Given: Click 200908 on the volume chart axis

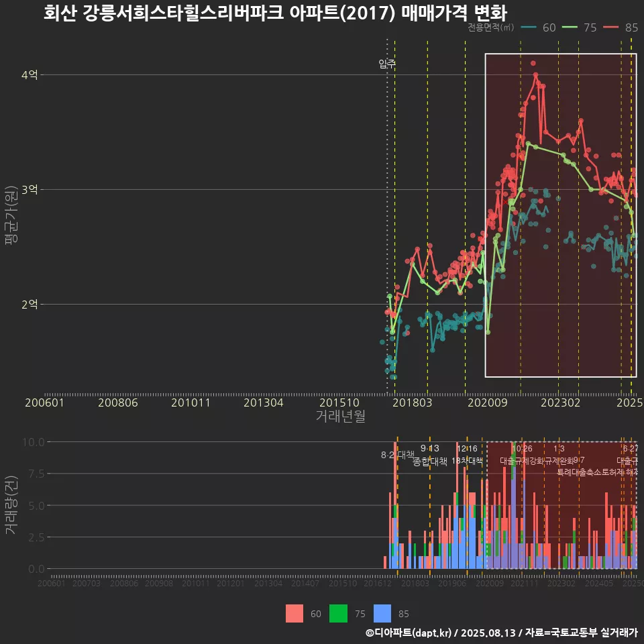Looking at the screenshot, I should click(x=159, y=583).
